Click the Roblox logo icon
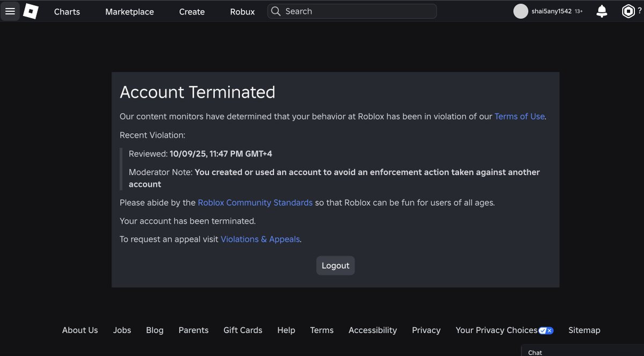This screenshot has width=644, height=356. [31, 11]
